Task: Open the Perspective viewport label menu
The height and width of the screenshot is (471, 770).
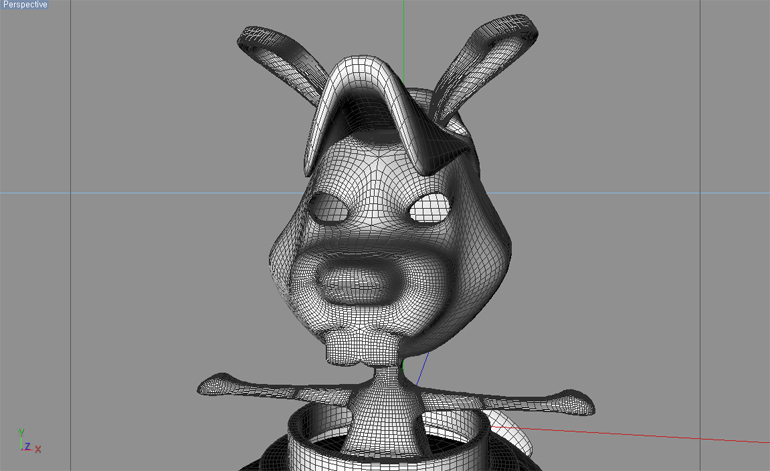Action: 25,4
